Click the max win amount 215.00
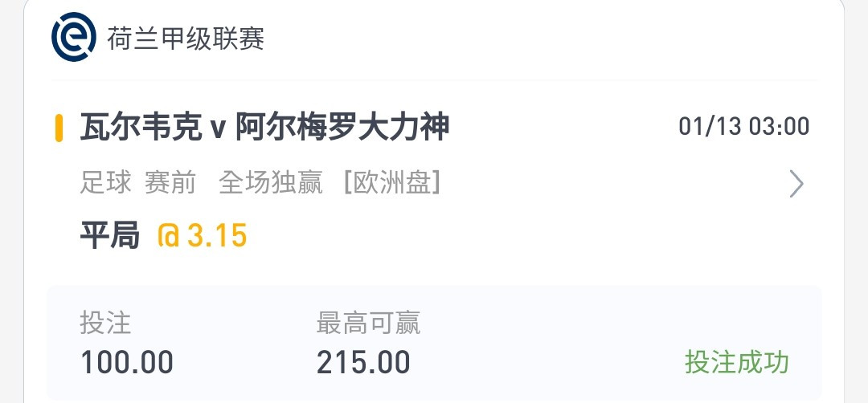This screenshot has height=403, width=868. 363,363
